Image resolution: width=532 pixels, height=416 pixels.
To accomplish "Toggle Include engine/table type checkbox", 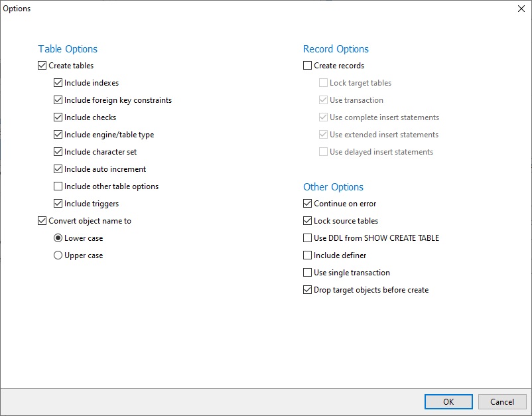I will (58, 135).
